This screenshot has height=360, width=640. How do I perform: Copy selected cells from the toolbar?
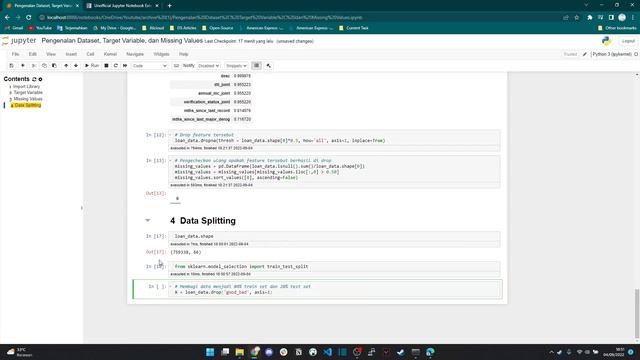click(x=44, y=66)
